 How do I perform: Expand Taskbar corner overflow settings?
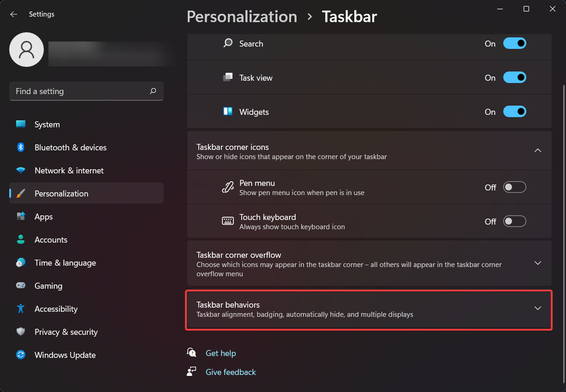(538, 263)
